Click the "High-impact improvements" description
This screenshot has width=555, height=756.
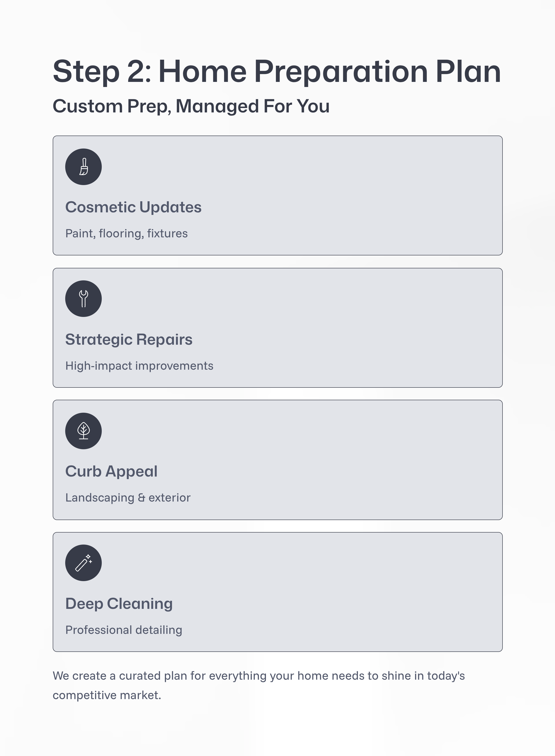tap(139, 366)
